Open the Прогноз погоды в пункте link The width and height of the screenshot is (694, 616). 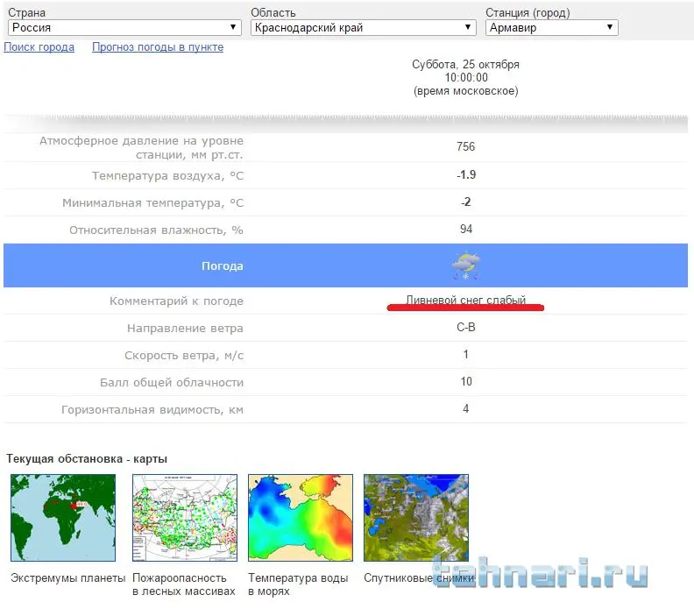[x=158, y=47]
